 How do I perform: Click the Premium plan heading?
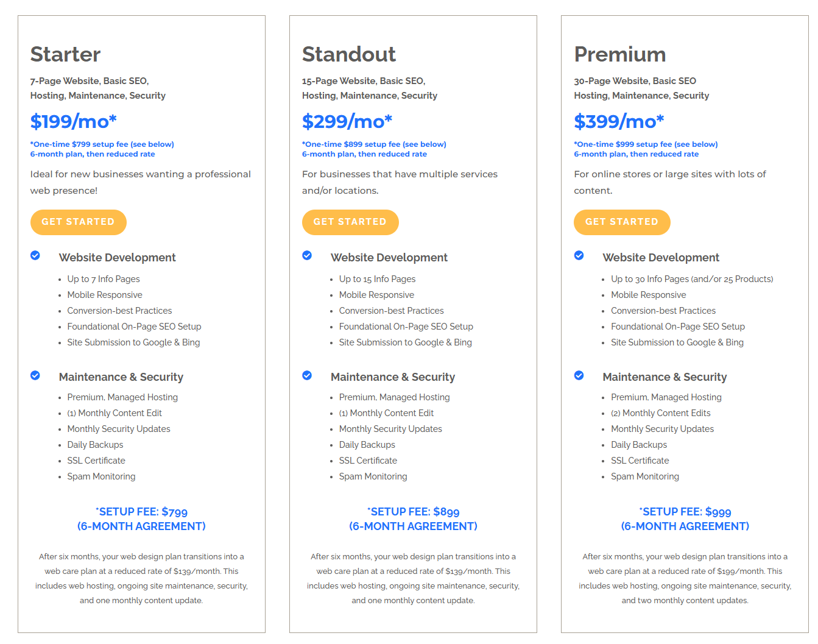point(620,54)
